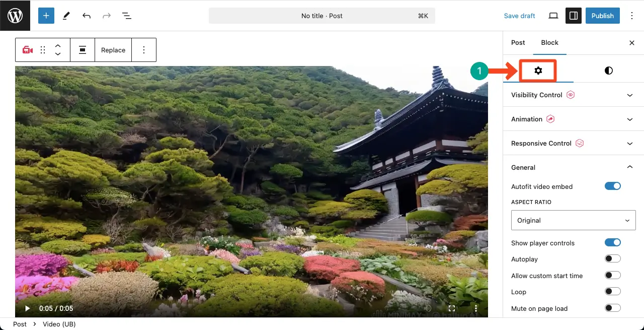Screen dimensions: 644x330
Task: Toggle the settings sidebar panel icon
Action: (x=573, y=16)
